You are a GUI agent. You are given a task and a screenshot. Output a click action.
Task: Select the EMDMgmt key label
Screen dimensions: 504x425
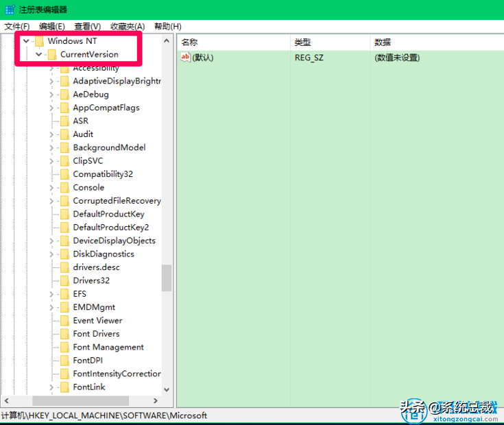click(x=94, y=307)
